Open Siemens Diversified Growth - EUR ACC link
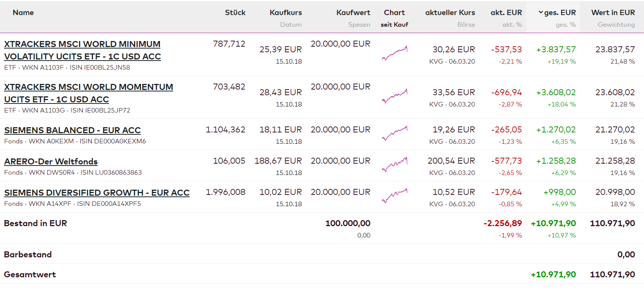644x292 pixels. pyautogui.click(x=97, y=193)
